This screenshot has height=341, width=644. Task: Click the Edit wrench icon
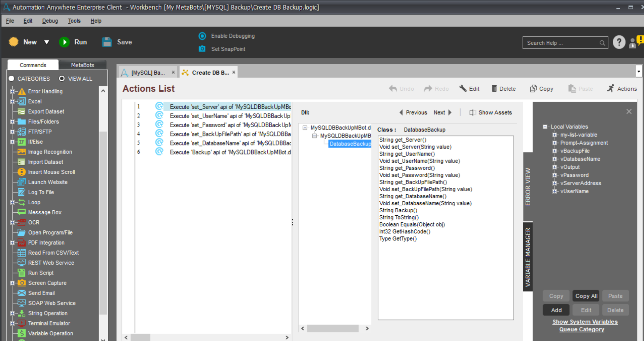click(463, 88)
